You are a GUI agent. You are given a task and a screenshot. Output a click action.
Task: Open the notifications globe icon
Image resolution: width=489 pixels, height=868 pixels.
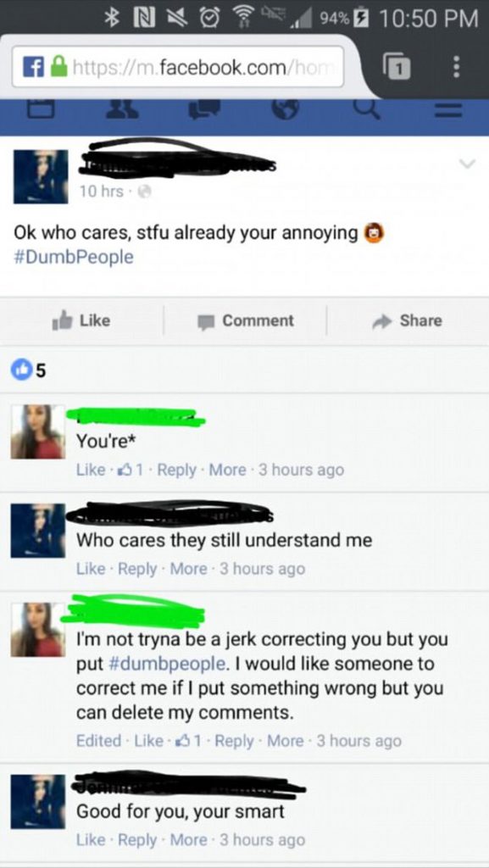286,109
